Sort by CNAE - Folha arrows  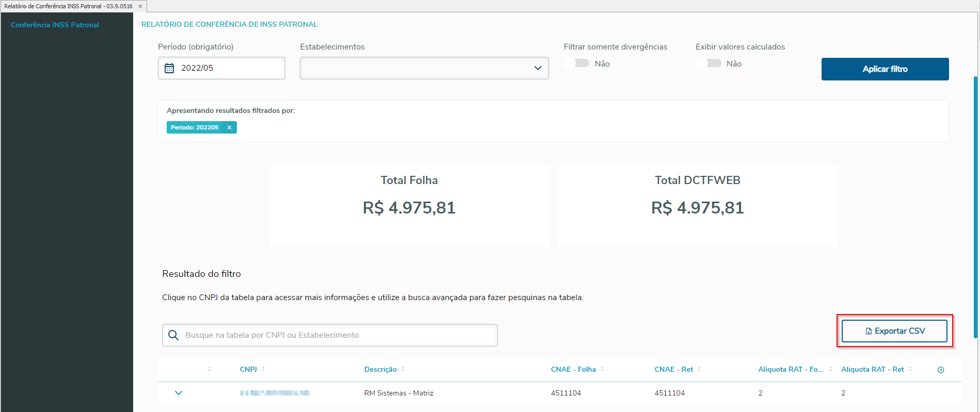(602, 369)
